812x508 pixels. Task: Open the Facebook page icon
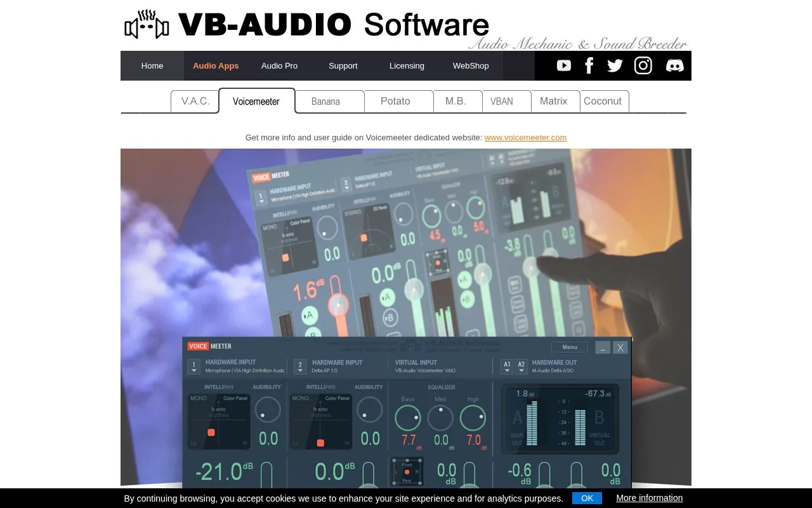pyautogui.click(x=589, y=65)
